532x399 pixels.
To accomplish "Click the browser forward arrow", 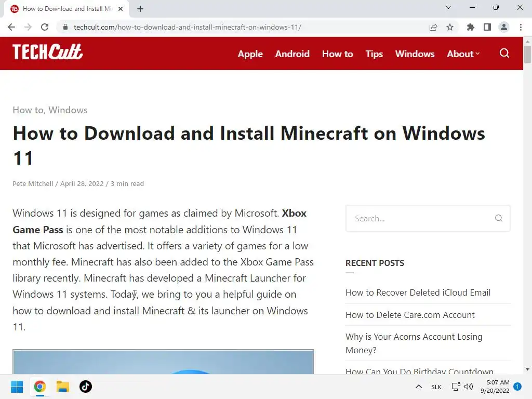I will pos(28,27).
